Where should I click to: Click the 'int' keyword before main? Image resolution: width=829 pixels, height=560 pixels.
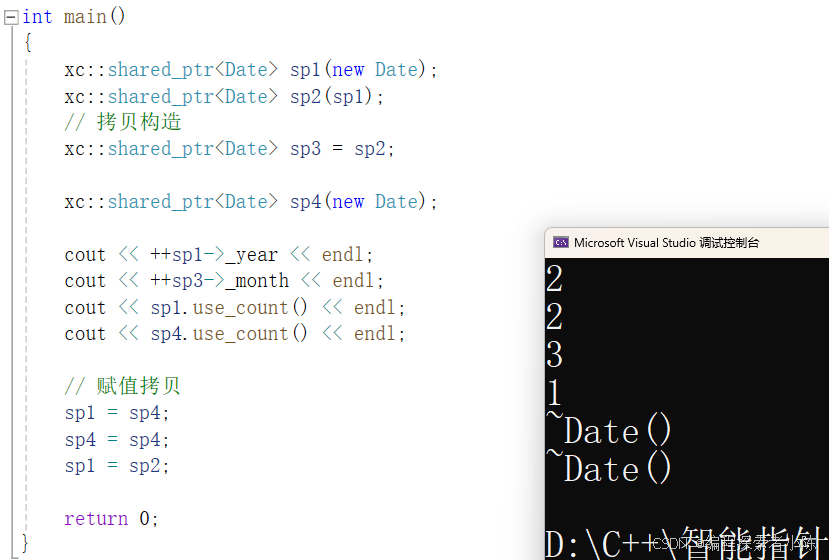(x=37, y=17)
